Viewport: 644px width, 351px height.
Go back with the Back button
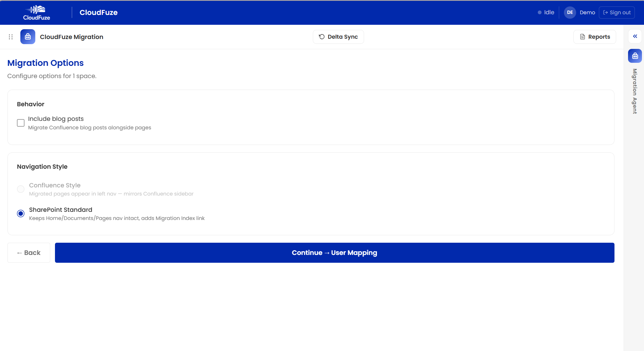point(29,253)
